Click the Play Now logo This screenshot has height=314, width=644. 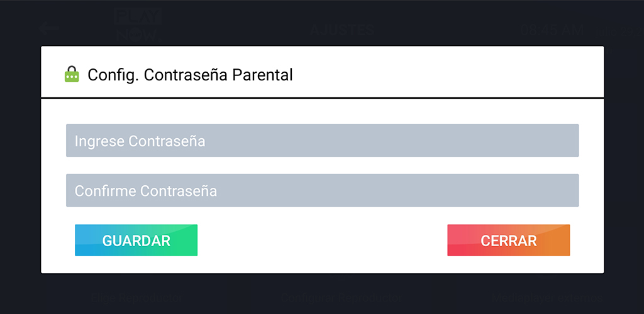point(138,26)
